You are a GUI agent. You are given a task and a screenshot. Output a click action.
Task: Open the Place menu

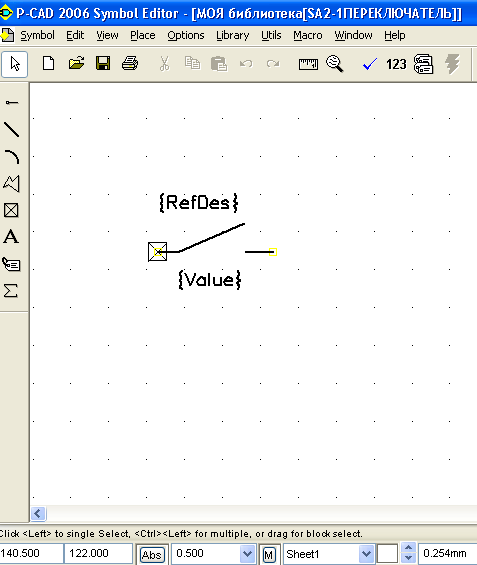click(x=143, y=35)
